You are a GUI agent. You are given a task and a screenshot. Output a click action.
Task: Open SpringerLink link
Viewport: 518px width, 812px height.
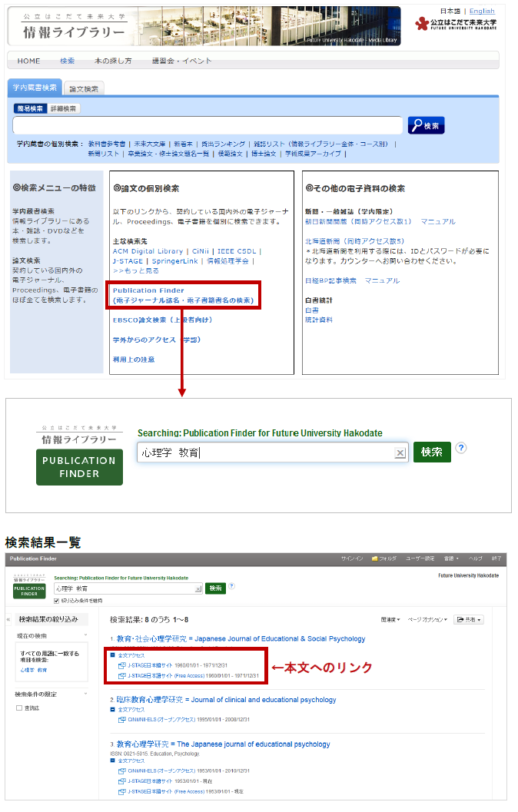coord(174,261)
